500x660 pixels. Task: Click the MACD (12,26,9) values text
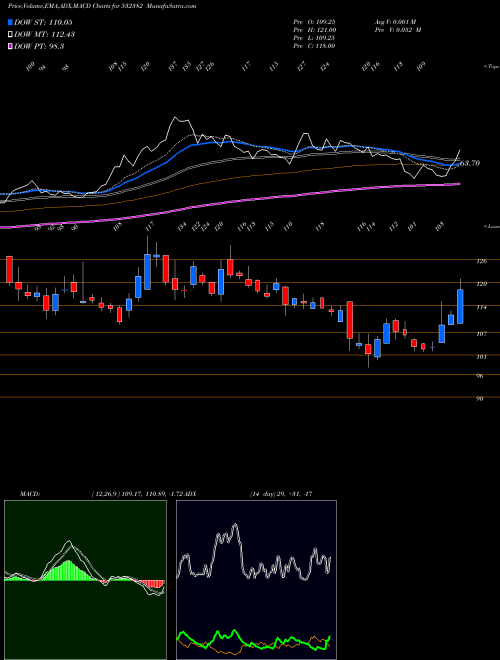(136, 494)
